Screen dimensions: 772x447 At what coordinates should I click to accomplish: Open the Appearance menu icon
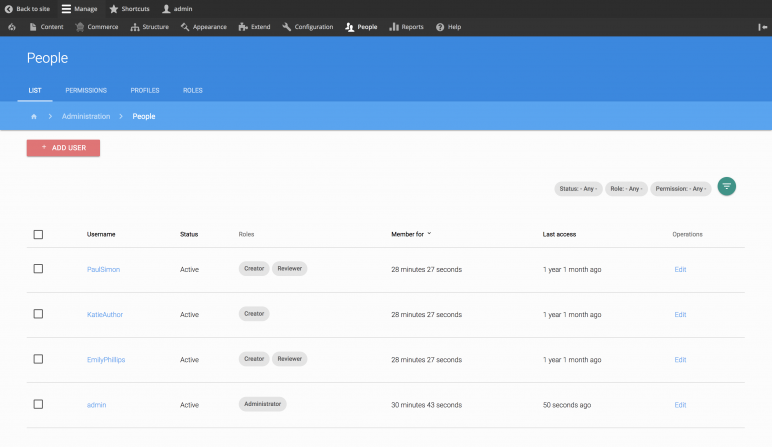186,27
